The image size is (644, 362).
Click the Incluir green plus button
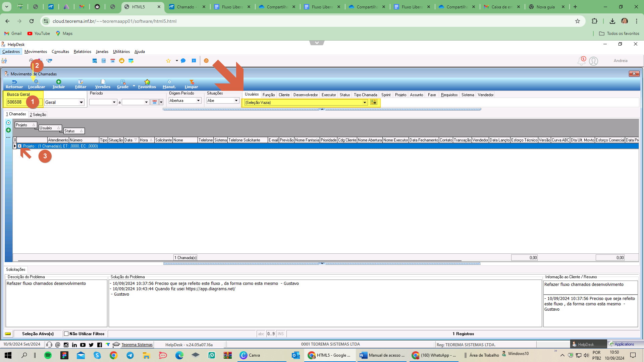click(59, 84)
